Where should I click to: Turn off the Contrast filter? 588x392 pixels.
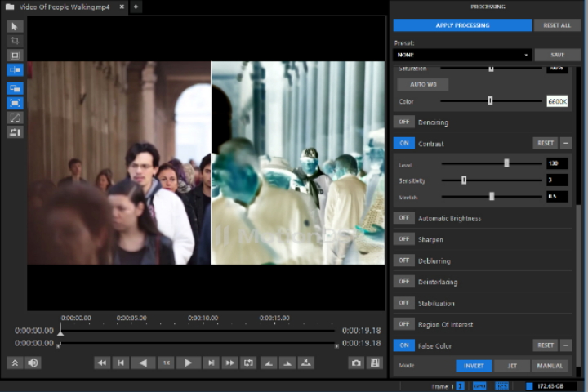point(404,143)
